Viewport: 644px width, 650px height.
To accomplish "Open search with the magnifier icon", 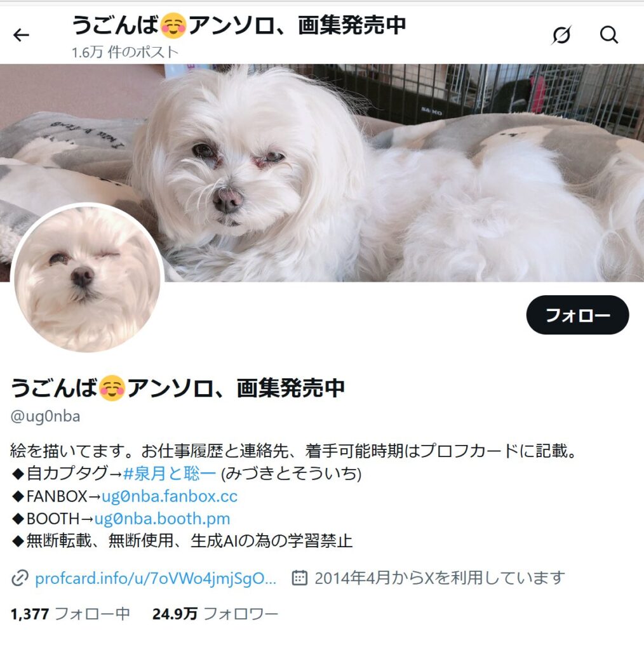I will (x=609, y=35).
